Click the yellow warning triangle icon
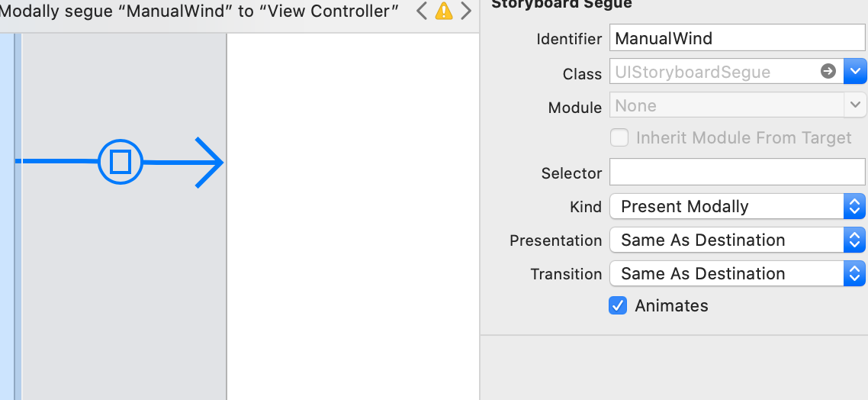 (443, 11)
